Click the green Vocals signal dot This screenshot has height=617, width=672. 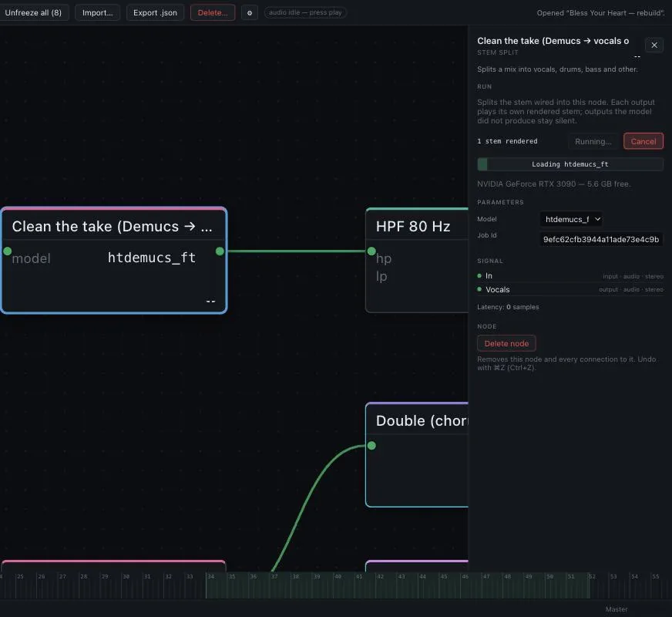(x=479, y=289)
